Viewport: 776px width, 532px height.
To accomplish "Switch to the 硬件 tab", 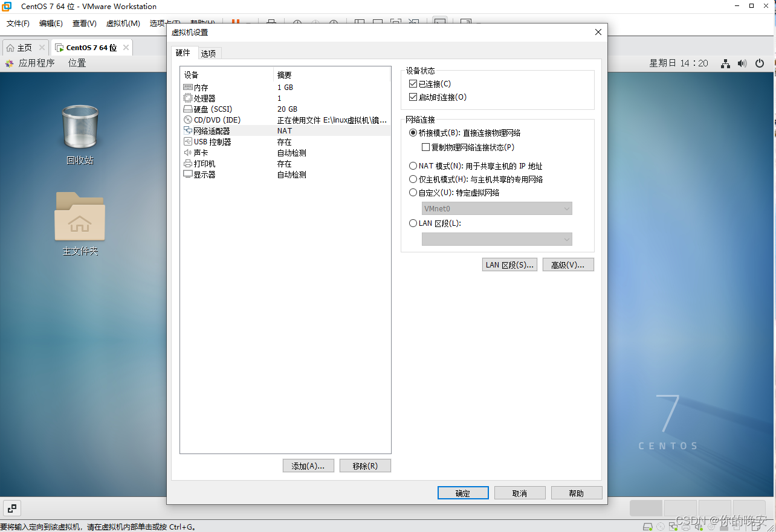I will click(x=183, y=53).
